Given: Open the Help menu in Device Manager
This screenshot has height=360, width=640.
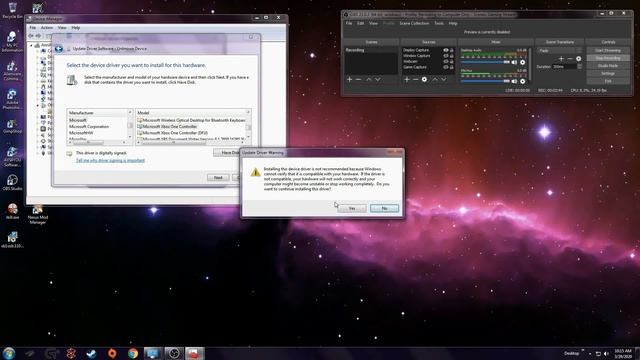Looking at the screenshot, I should point(76,28).
